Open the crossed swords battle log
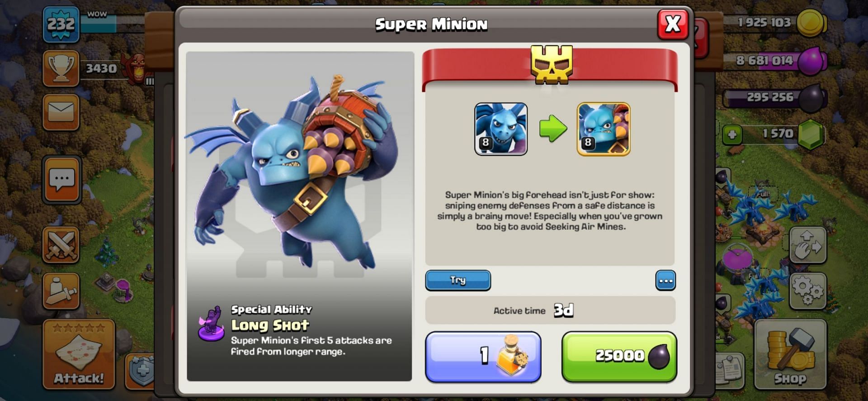 pos(61,245)
